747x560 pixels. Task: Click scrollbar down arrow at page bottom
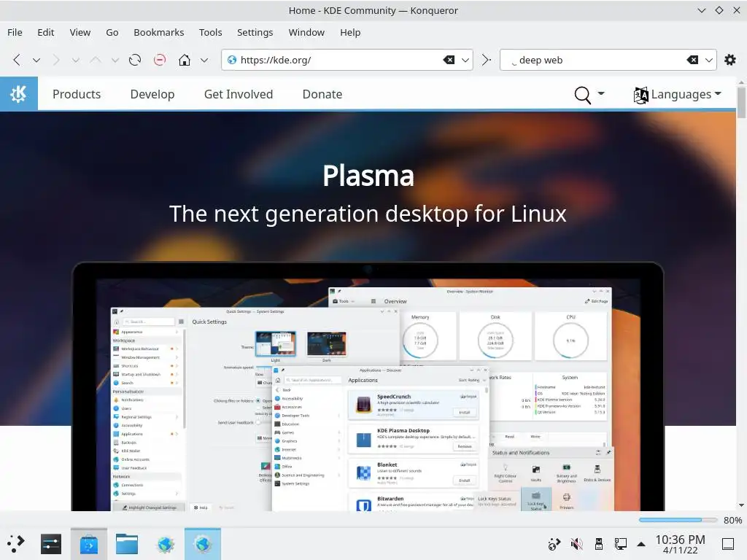coord(741,505)
